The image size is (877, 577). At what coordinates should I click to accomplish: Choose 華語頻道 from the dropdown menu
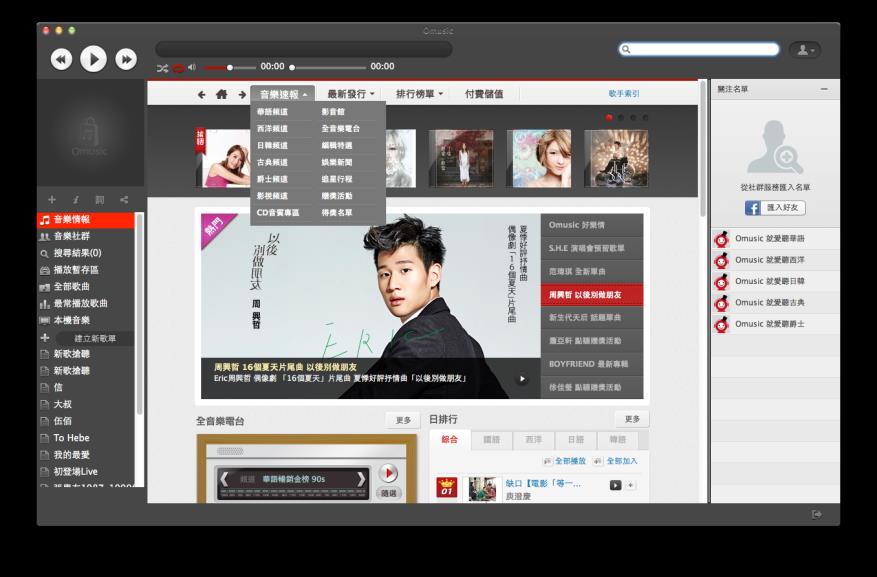pos(272,112)
